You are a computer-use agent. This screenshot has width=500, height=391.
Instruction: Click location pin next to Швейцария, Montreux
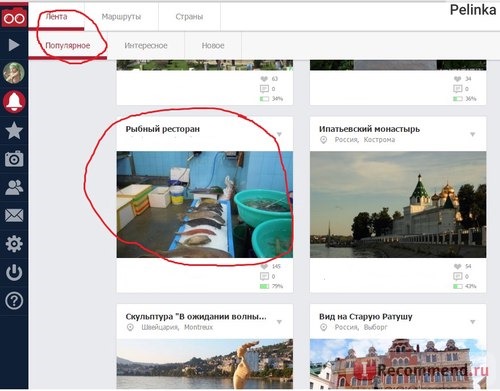click(x=130, y=328)
